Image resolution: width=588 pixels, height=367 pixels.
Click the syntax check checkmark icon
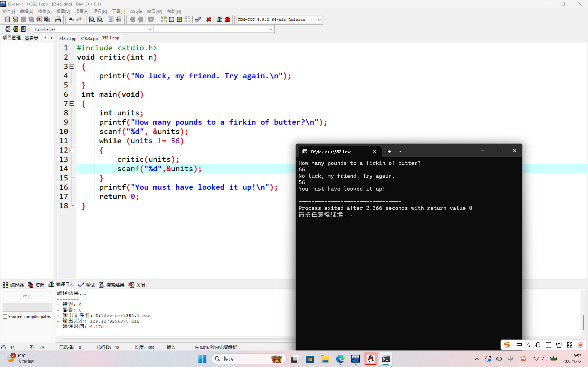(x=198, y=19)
